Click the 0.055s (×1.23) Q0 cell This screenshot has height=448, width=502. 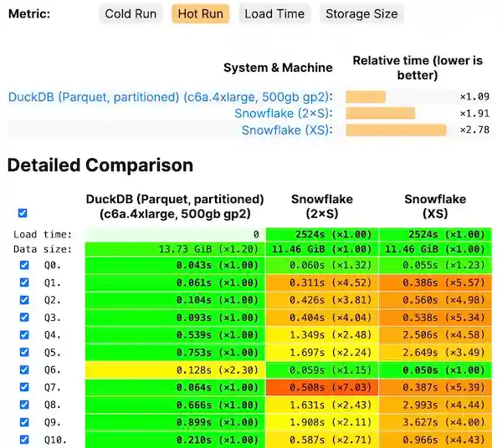pos(435,265)
